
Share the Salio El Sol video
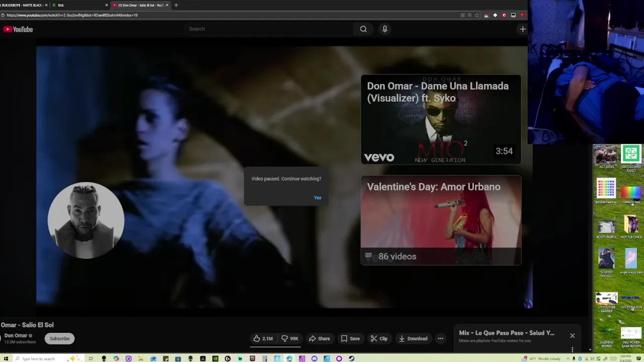tap(319, 338)
